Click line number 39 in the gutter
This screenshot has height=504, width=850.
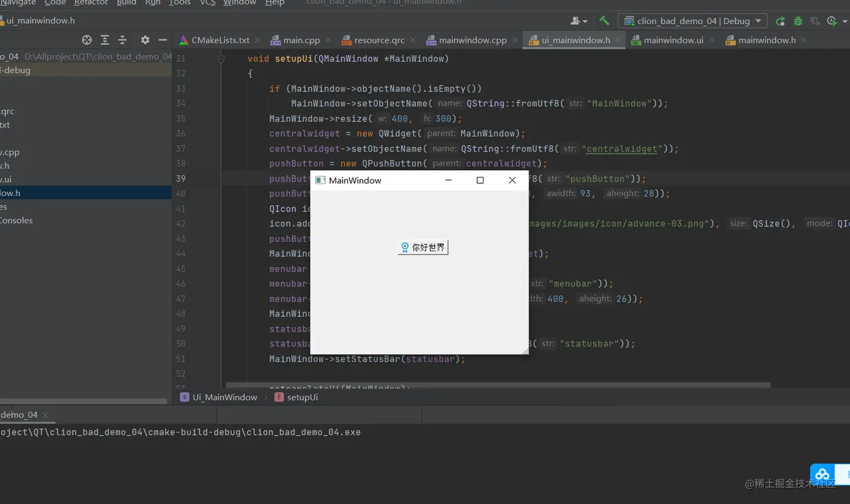click(180, 179)
